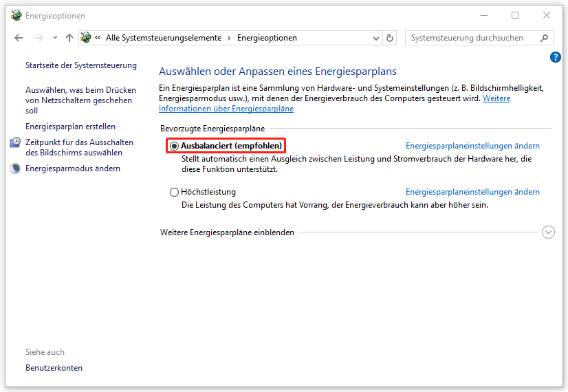Click the Energieoptionen title bar icon
The height and width of the screenshot is (392, 568).
coord(16,15)
